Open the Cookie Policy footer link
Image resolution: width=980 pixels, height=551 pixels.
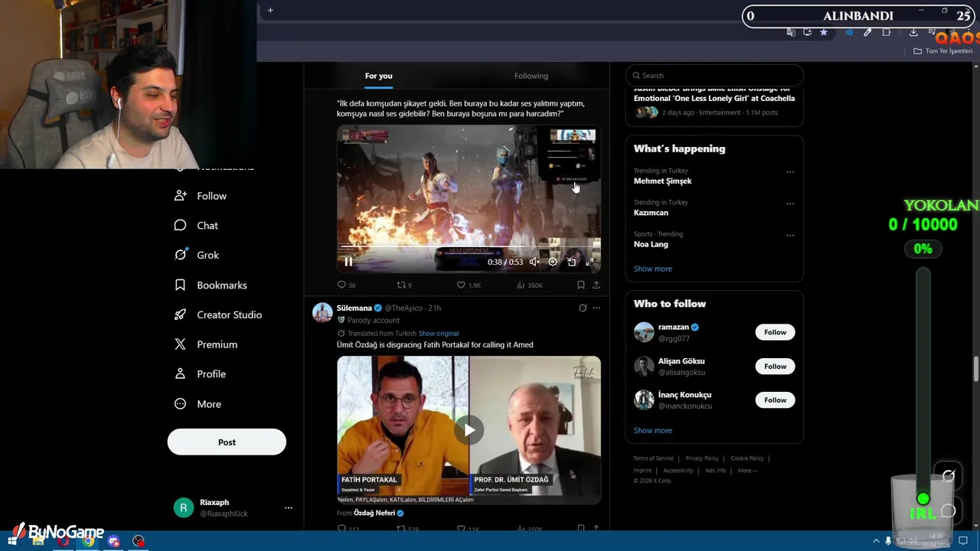point(747,458)
